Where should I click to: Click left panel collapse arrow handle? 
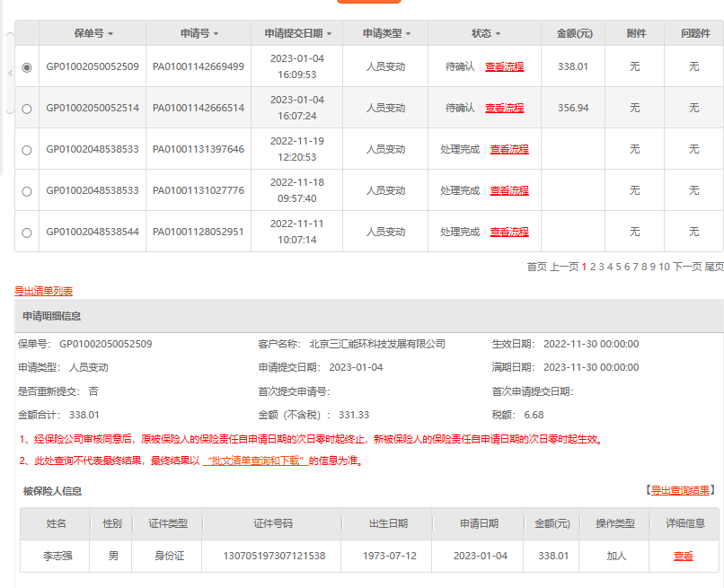[x=10, y=73]
